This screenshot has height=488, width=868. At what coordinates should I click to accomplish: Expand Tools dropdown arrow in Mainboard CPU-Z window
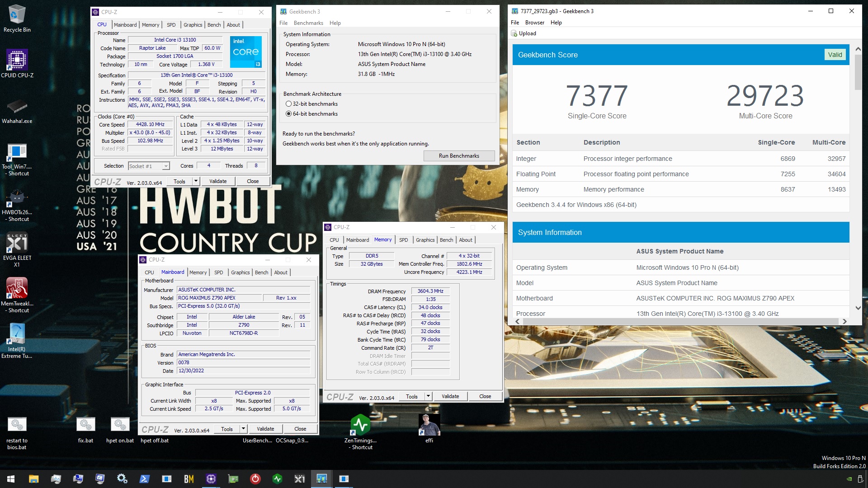point(243,429)
